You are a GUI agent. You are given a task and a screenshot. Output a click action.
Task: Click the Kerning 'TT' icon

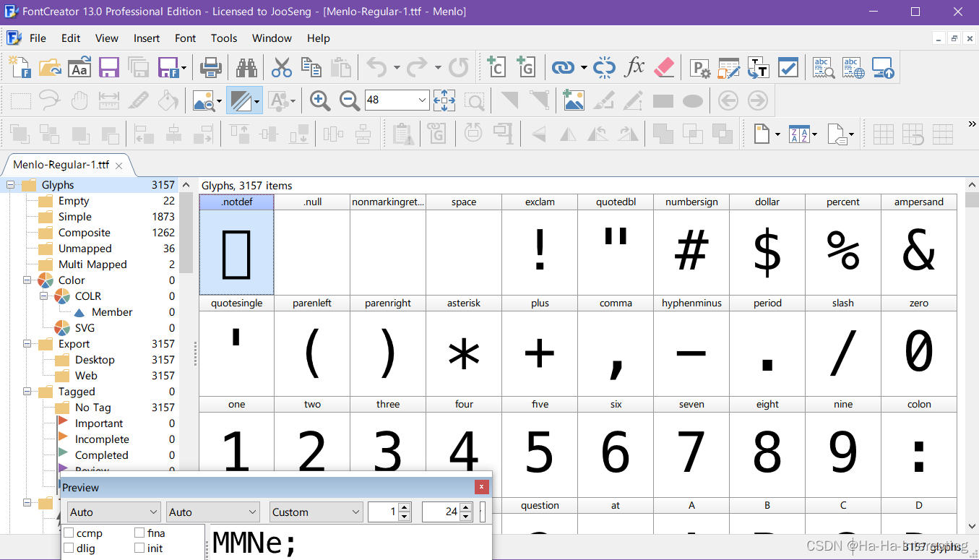pyautogui.click(x=758, y=67)
